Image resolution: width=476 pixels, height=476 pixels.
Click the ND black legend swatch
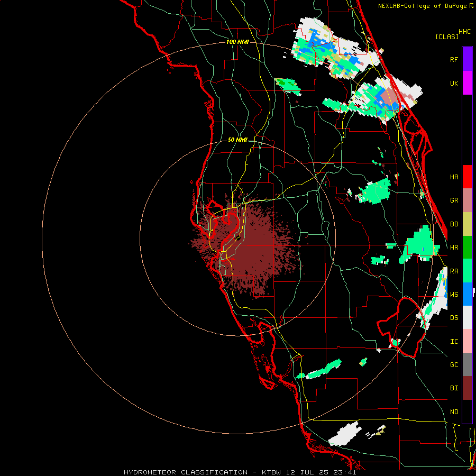467,411
